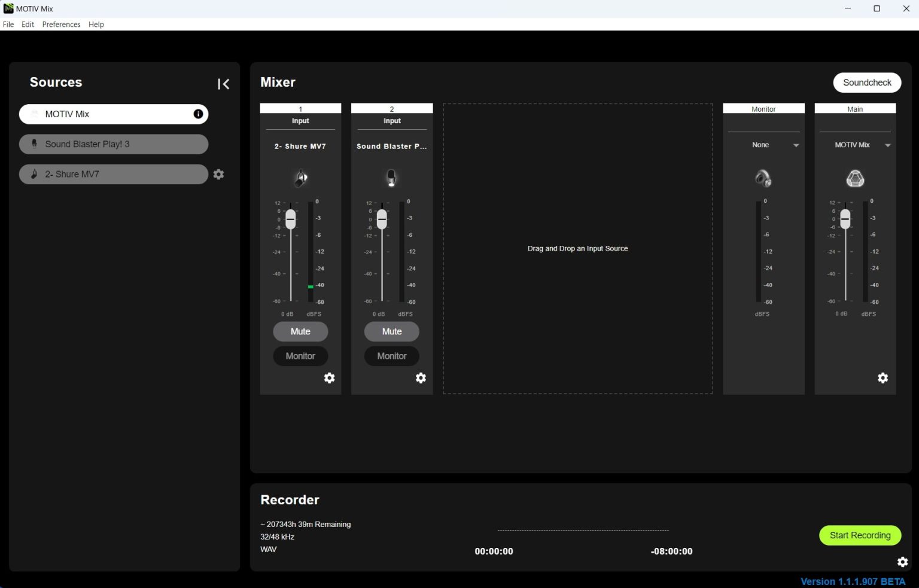Run a Soundcheck
Image resolution: width=919 pixels, height=588 pixels.
pyautogui.click(x=866, y=83)
